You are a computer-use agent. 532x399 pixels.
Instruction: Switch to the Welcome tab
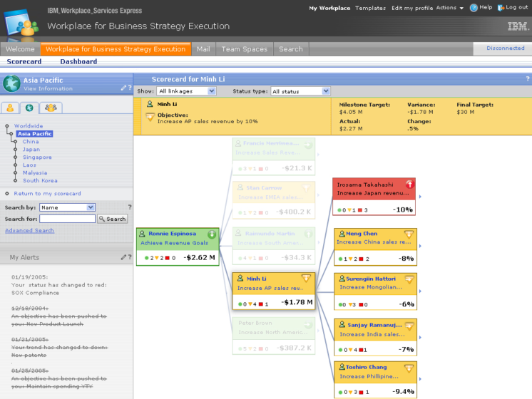tap(20, 49)
